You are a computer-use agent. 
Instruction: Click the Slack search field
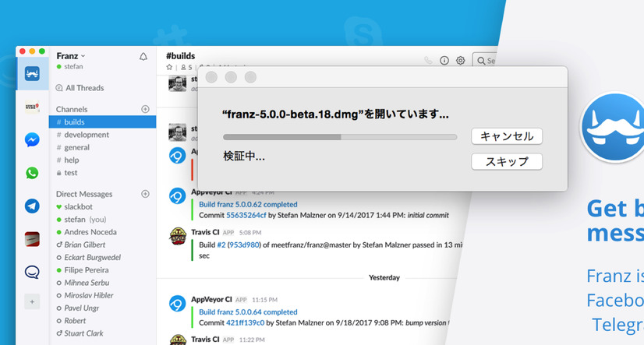(x=485, y=61)
